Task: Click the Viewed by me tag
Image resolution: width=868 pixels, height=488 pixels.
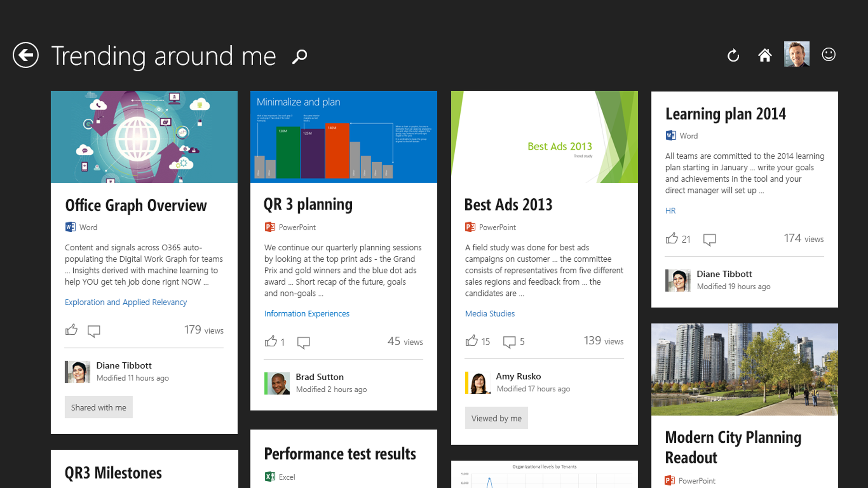Action: 496,418
